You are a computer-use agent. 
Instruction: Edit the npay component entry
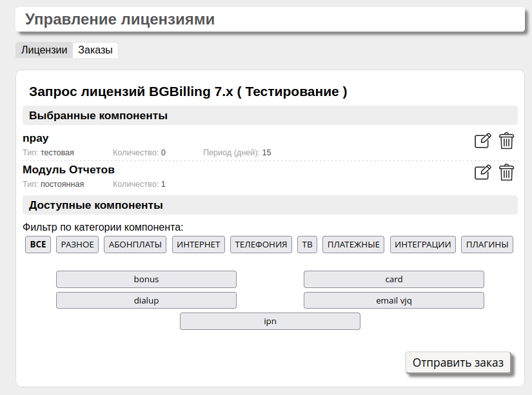tap(482, 140)
